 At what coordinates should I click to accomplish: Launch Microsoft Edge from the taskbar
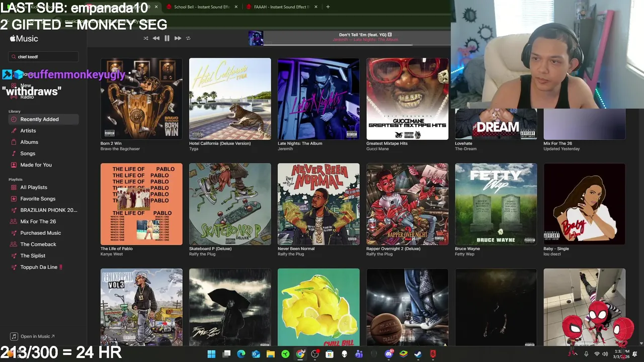241,354
